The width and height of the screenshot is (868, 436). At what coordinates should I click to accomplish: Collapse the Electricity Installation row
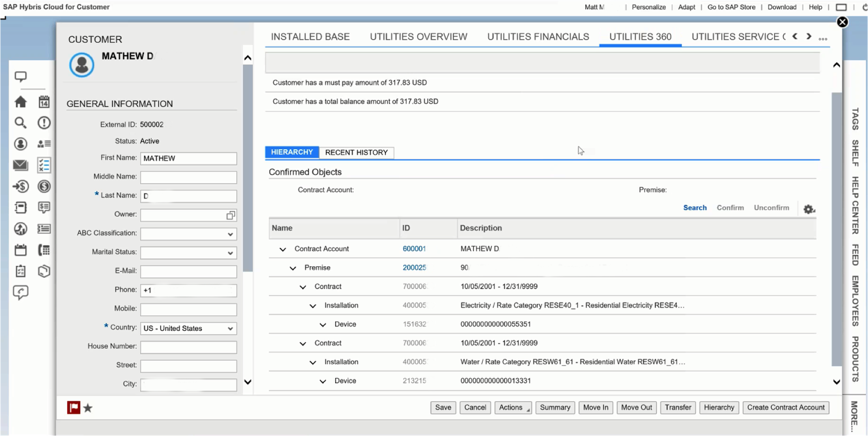pyautogui.click(x=313, y=306)
